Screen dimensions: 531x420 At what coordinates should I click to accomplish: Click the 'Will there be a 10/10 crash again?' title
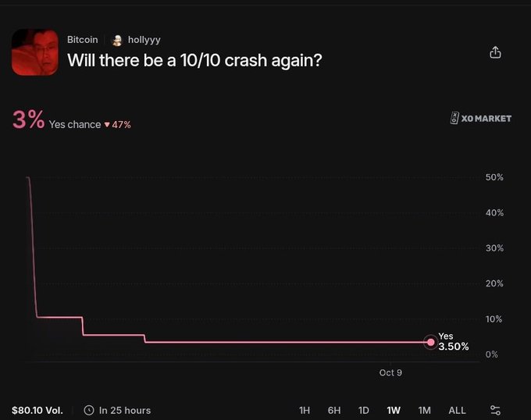point(194,60)
